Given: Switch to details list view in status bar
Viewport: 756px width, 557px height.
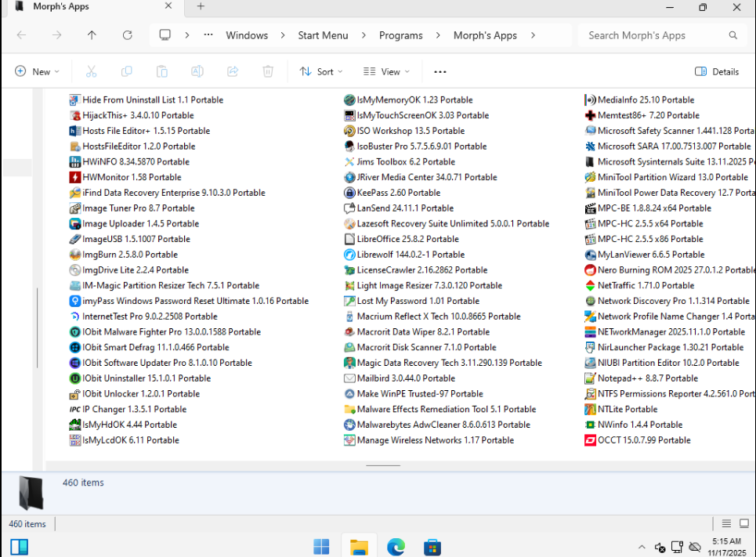Looking at the screenshot, I should pyautogui.click(x=726, y=524).
